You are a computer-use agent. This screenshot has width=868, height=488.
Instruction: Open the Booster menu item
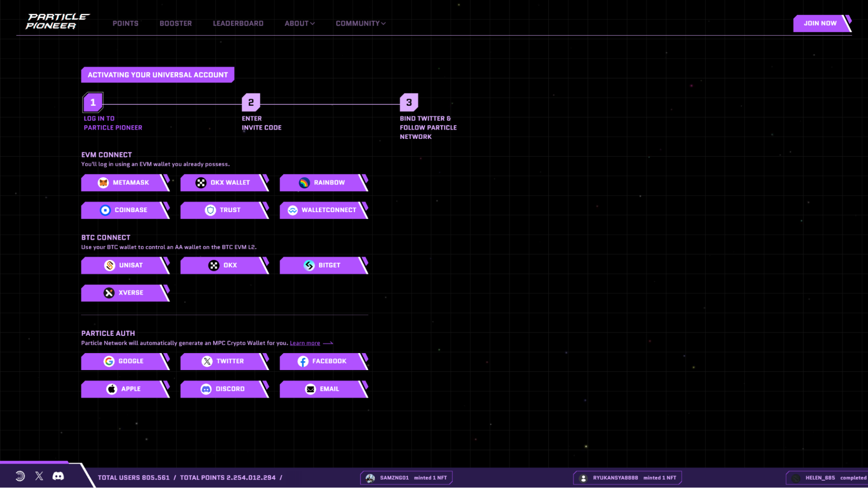click(x=175, y=23)
